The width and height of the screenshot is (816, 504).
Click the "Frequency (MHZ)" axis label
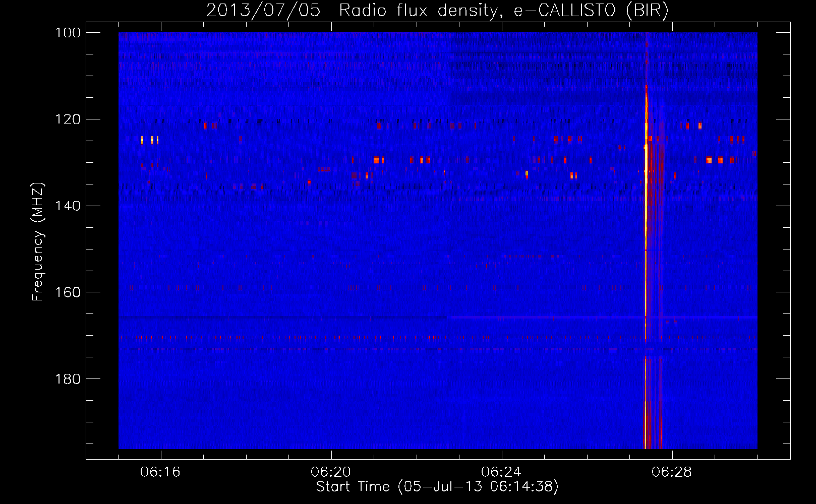[x=38, y=241]
